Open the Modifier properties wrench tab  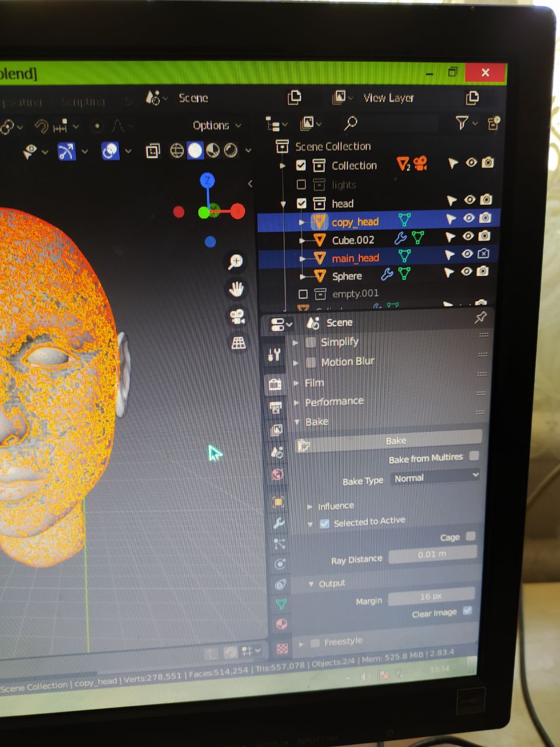(x=279, y=523)
